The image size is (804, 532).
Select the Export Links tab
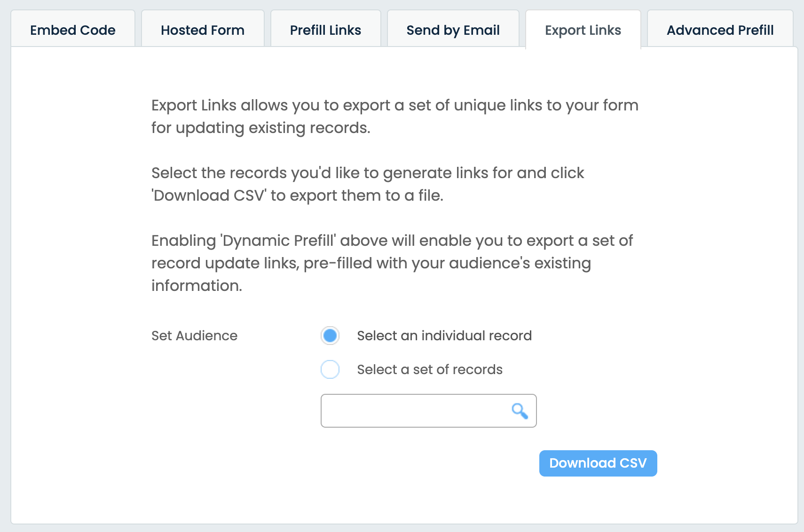tap(583, 30)
